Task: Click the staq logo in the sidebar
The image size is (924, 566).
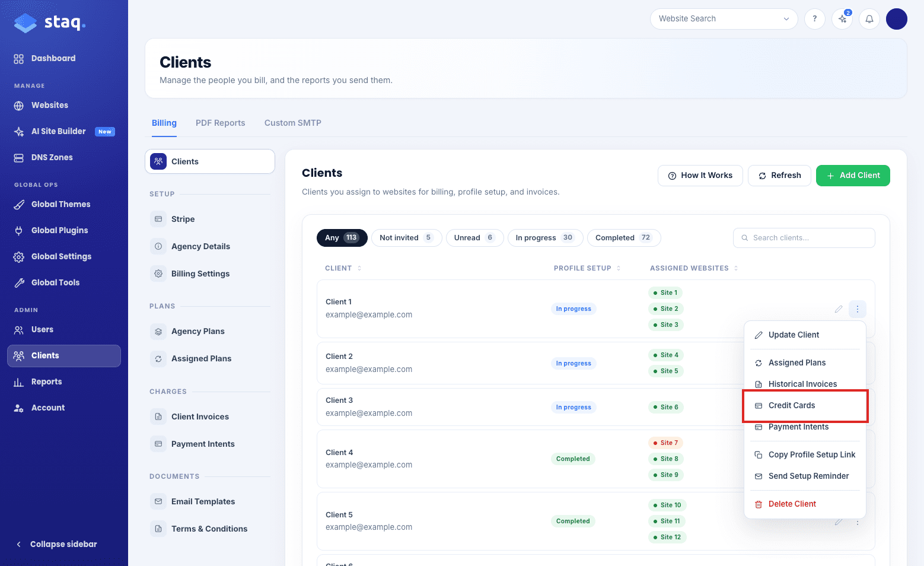Action: [x=50, y=23]
